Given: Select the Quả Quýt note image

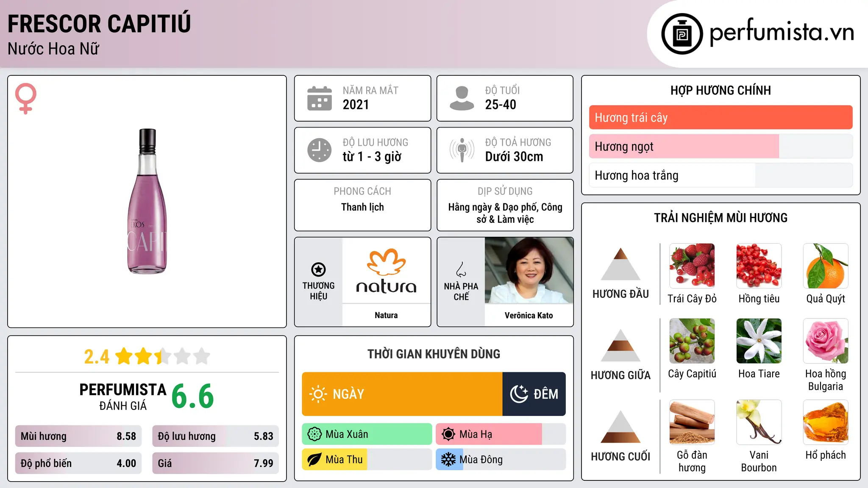Looking at the screenshot, I should point(826,266).
